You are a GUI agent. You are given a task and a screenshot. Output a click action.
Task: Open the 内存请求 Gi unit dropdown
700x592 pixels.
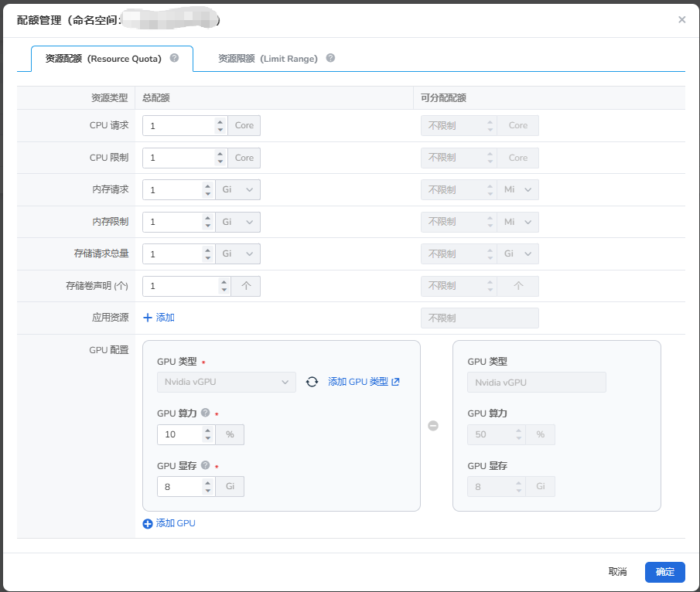238,189
